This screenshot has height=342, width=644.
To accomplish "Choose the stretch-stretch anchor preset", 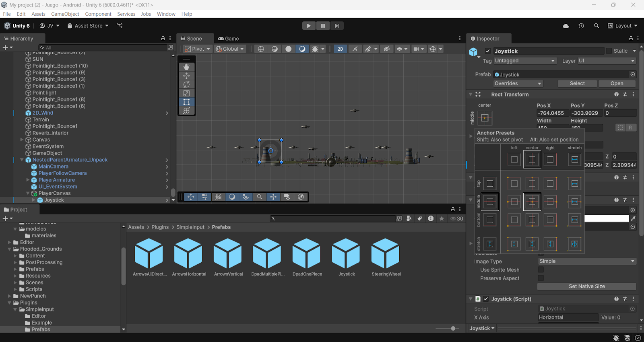I will [574, 244].
